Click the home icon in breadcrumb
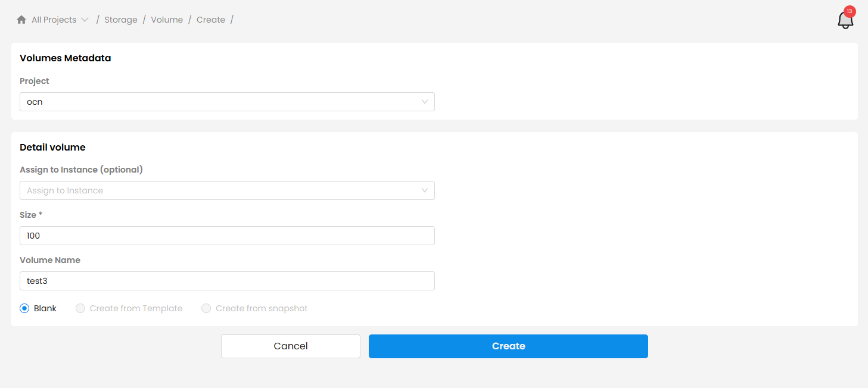This screenshot has height=388, width=868. pos(21,20)
